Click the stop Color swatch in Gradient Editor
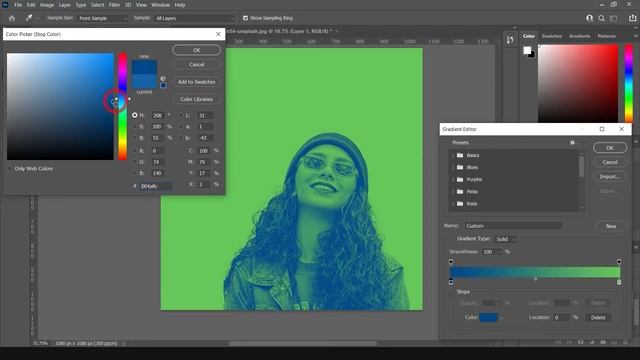The height and width of the screenshot is (360, 640). click(489, 318)
